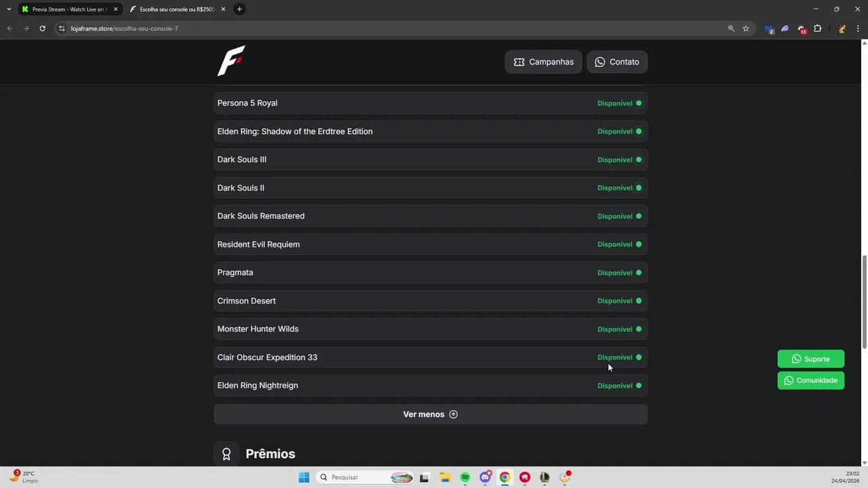The height and width of the screenshot is (488, 868).
Task: Click Disponível status for Persona 5 Royal
Action: (619, 103)
